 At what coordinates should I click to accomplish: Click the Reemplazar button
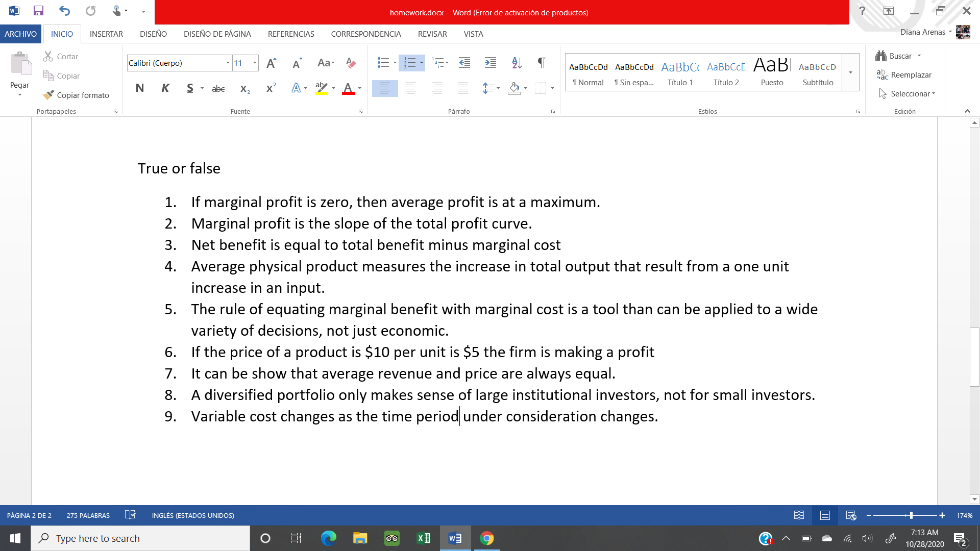click(x=904, y=75)
